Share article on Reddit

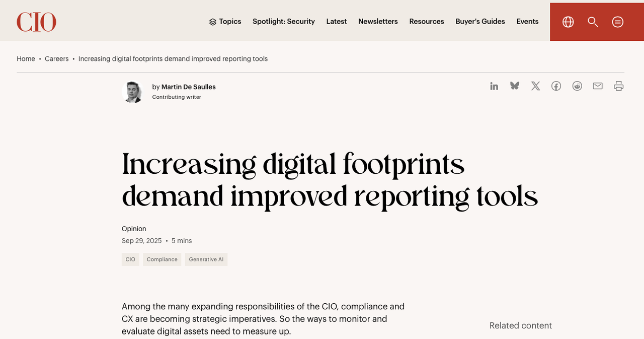pyautogui.click(x=577, y=86)
